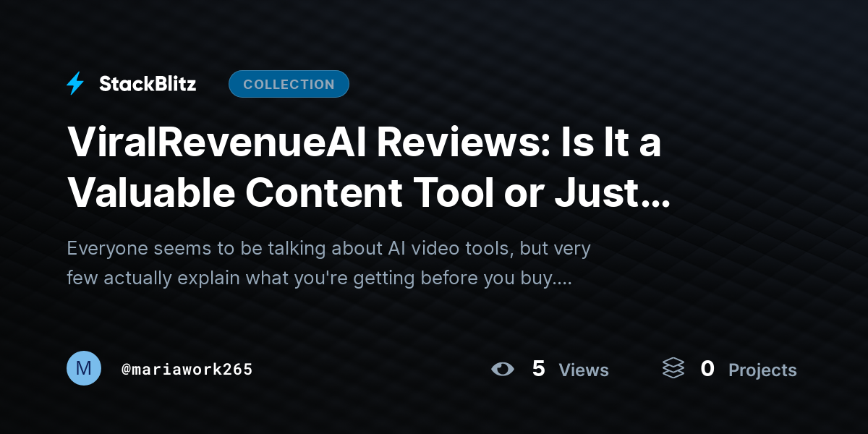The image size is (868, 434).
Task: Click the StackBlitz lightning bolt logo
Action: click(75, 84)
